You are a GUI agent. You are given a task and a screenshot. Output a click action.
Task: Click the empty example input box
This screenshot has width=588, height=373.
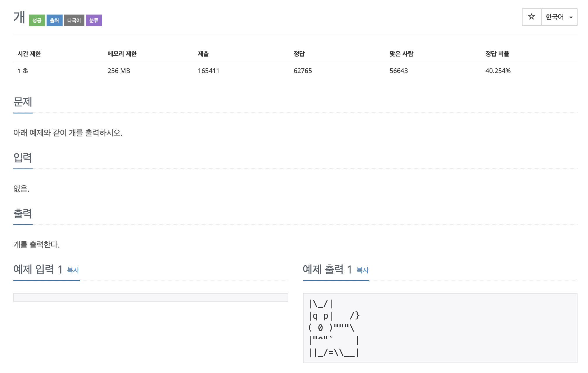pyautogui.click(x=150, y=297)
